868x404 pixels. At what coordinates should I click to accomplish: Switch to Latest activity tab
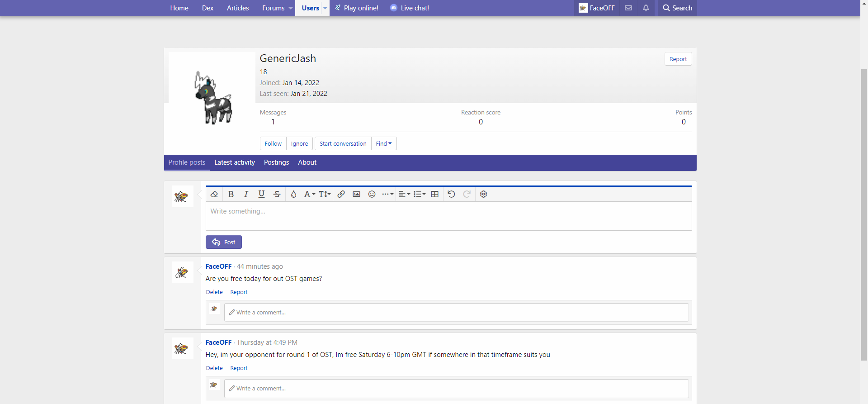tap(235, 162)
